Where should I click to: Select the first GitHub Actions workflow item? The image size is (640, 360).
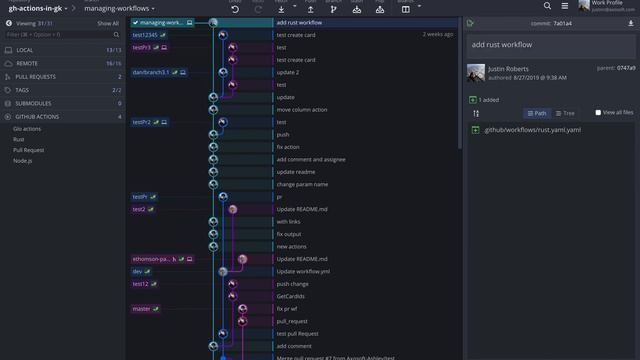pos(27,129)
